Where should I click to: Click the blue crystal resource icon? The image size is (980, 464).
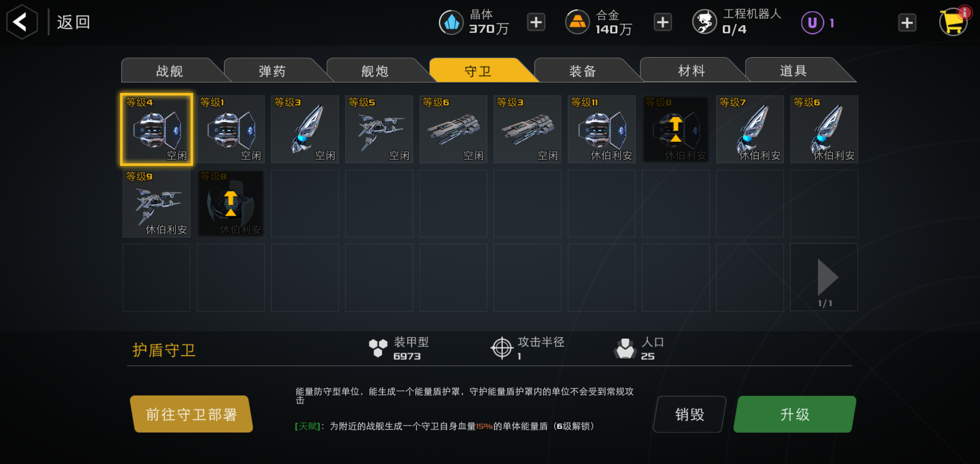(x=451, y=22)
